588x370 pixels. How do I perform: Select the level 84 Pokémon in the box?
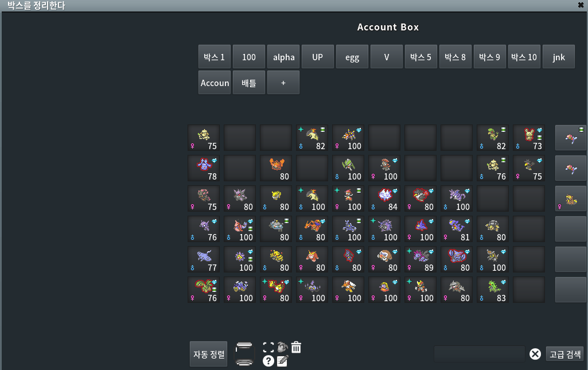pos(385,198)
